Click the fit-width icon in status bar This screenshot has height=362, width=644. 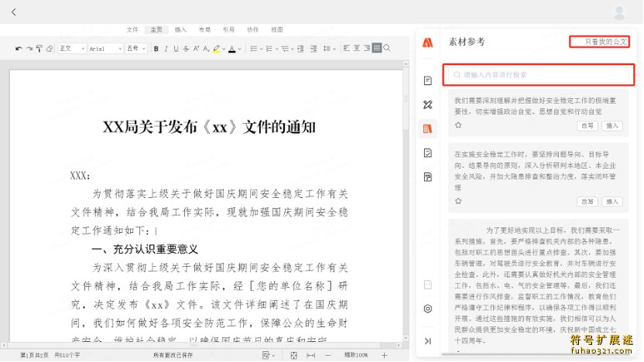coord(311,356)
